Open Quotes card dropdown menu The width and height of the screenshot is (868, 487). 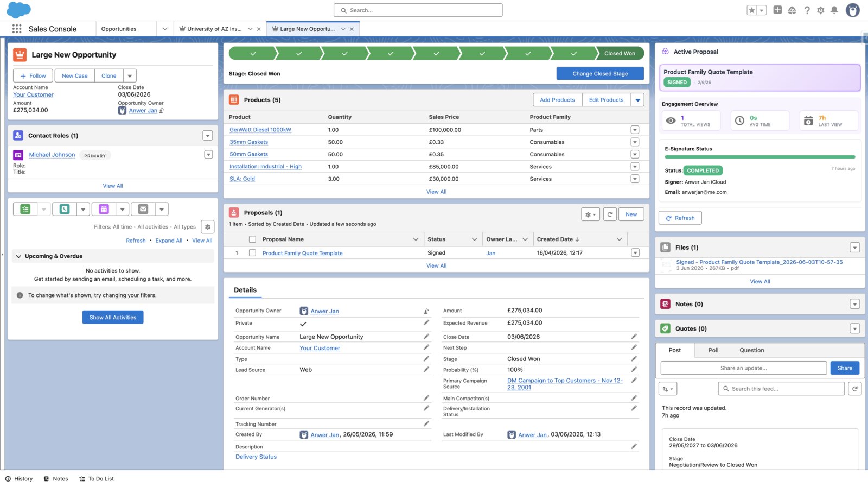(x=855, y=328)
